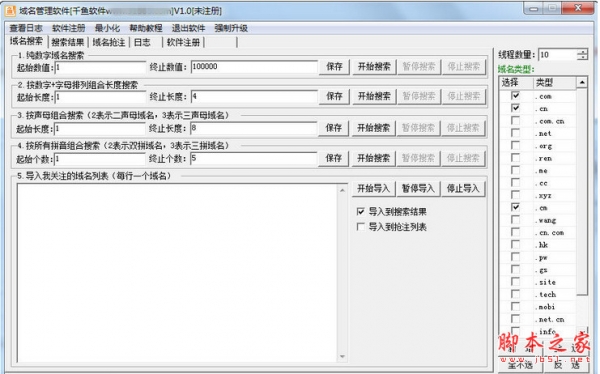Check the .site domain type checkbox
600x374 pixels.
(x=515, y=282)
